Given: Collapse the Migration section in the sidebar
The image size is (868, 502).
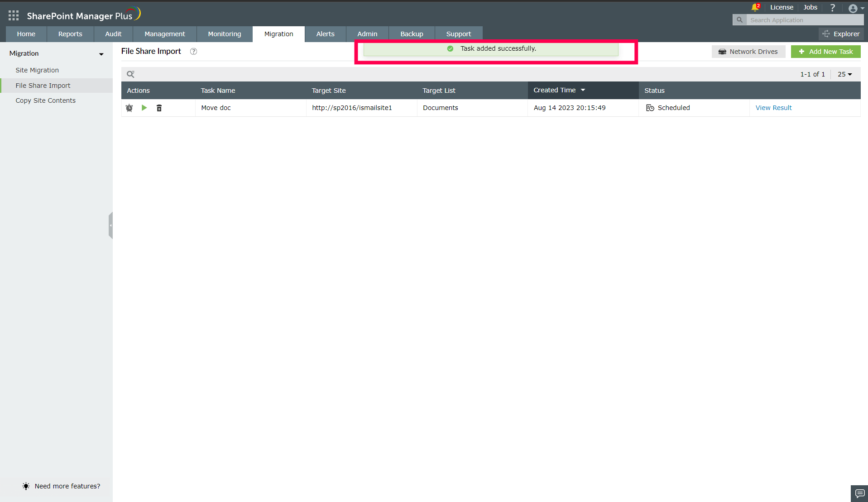Looking at the screenshot, I should coord(101,54).
